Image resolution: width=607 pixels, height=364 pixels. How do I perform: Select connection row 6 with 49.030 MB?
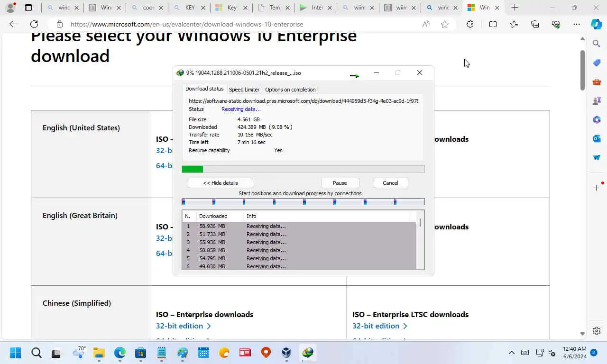point(299,266)
